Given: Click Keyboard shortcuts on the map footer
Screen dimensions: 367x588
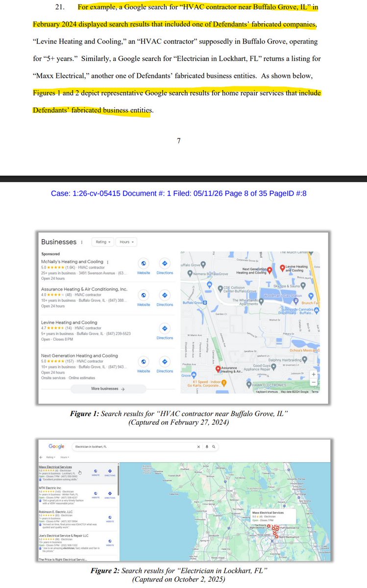Looking at the screenshot, I should click(267, 392).
